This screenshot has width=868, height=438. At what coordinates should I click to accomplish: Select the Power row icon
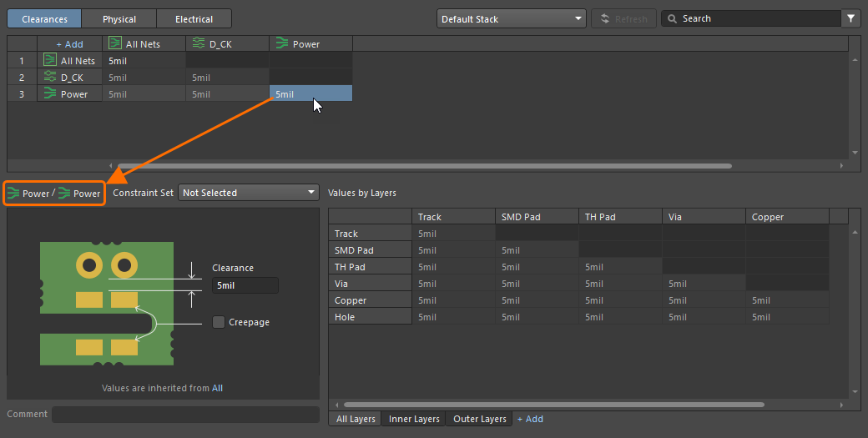pos(50,94)
